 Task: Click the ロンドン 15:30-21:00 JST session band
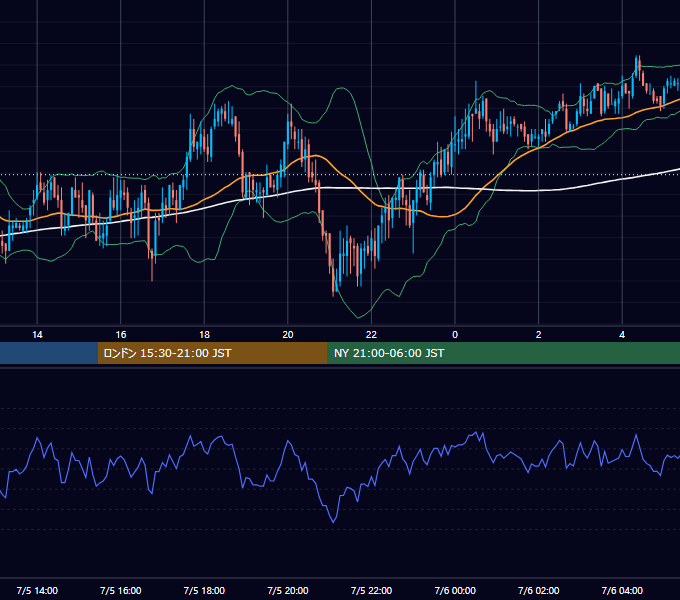pos(212,353)
